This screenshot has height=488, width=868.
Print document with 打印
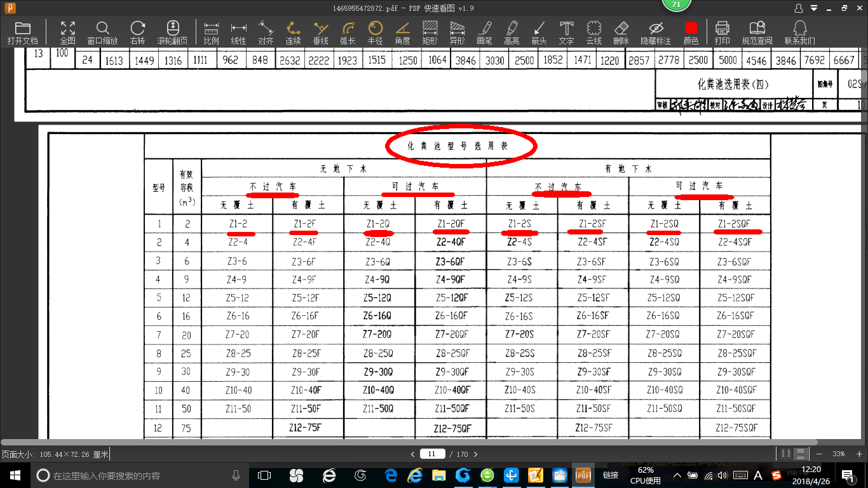point(722,33)
